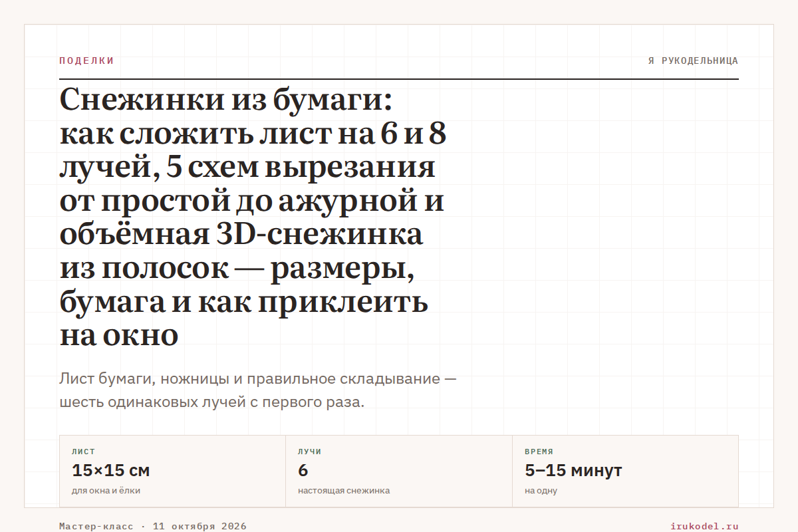Click the caption 'на одну'
The image size is (798, 532).
coord(541,491)
